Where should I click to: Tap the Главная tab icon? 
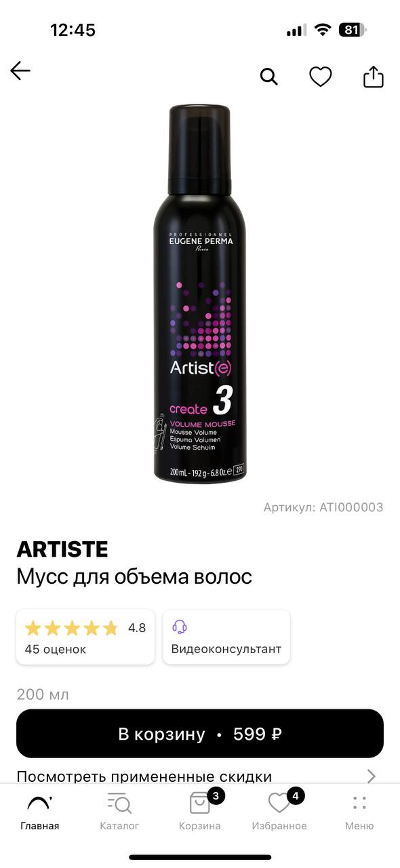tap(40, 804)
